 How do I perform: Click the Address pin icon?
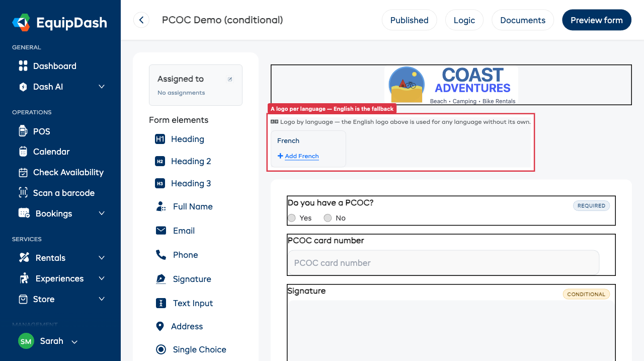[160, 326]
